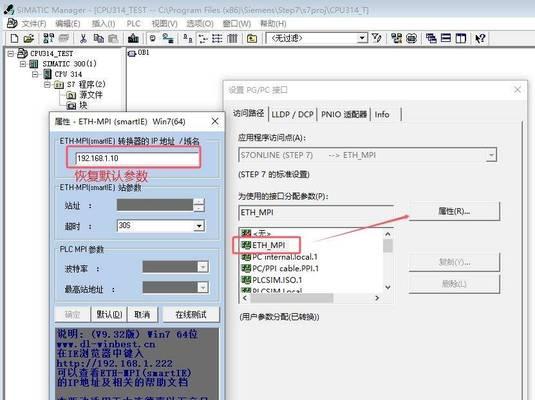The image size is (535, 400).
Task: Click the IP address field 192.168.1.10
Action: coord(137,158)
